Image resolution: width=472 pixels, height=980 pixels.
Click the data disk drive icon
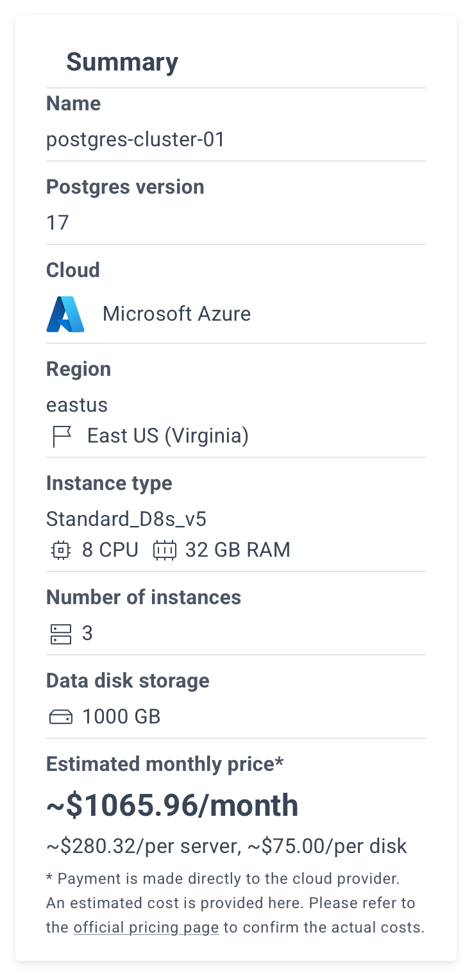coord(61,717)
